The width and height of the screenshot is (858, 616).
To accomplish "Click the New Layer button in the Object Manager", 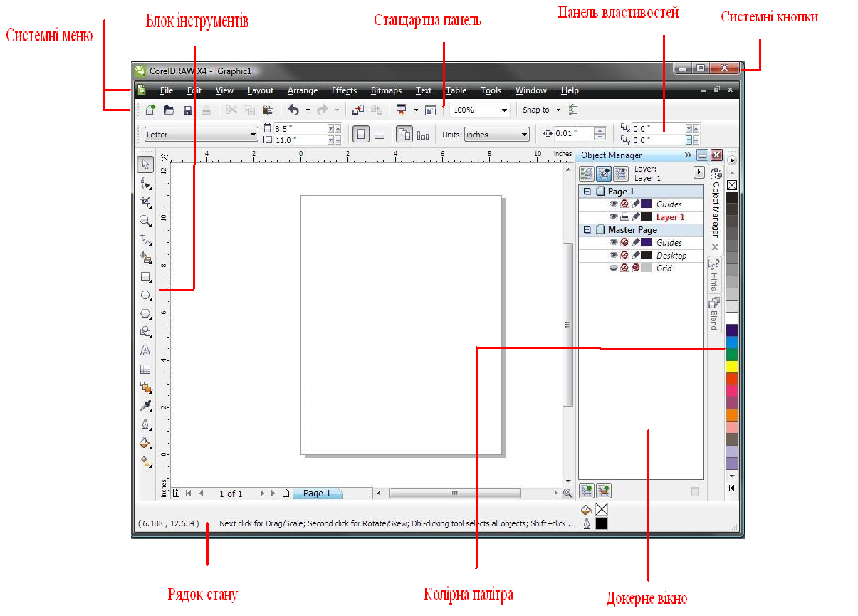I will [x=587, y=490].
